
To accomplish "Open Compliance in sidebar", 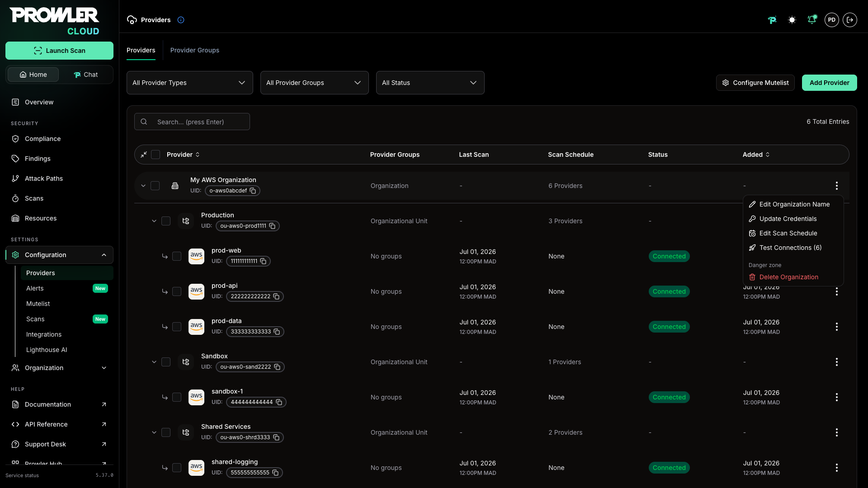I will (59, 139).
